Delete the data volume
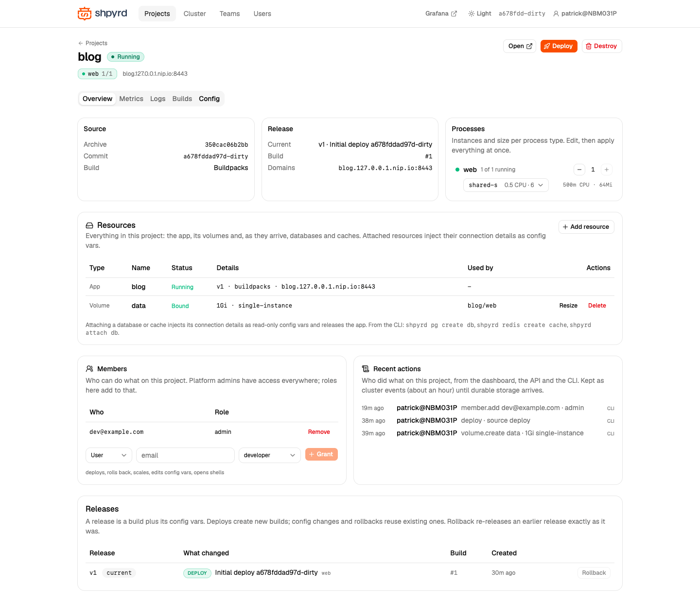The height and width of the screenshot is (602, 700). (597, 306)
